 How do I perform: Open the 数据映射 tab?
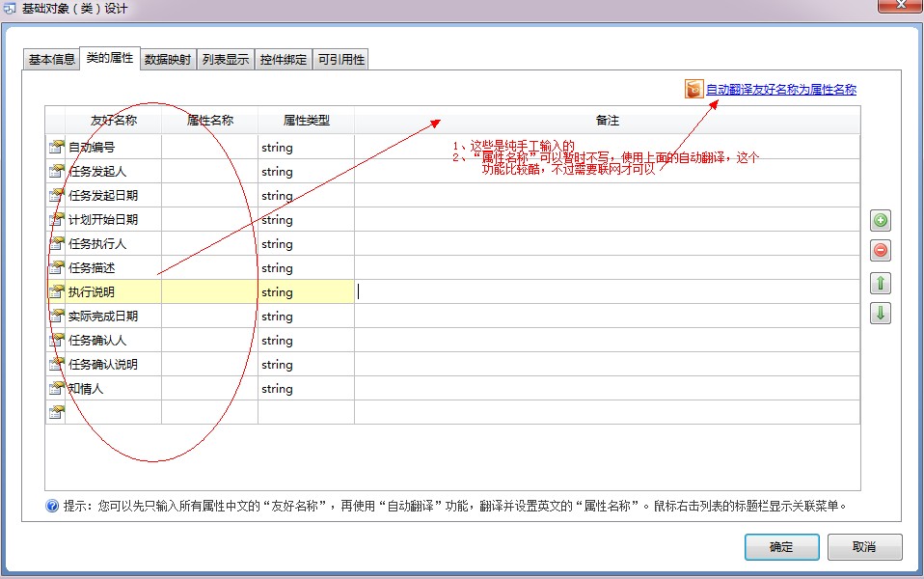pos(167,59)
